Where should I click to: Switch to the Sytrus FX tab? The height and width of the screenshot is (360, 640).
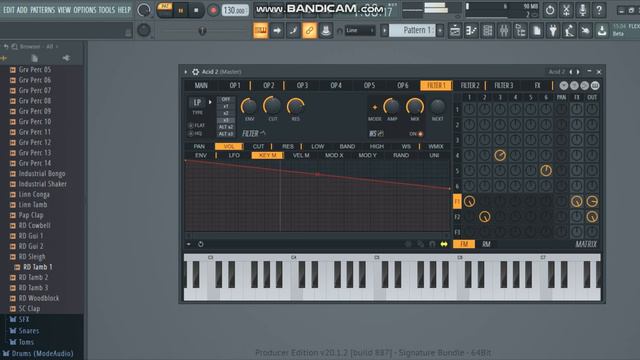[538, 85]
